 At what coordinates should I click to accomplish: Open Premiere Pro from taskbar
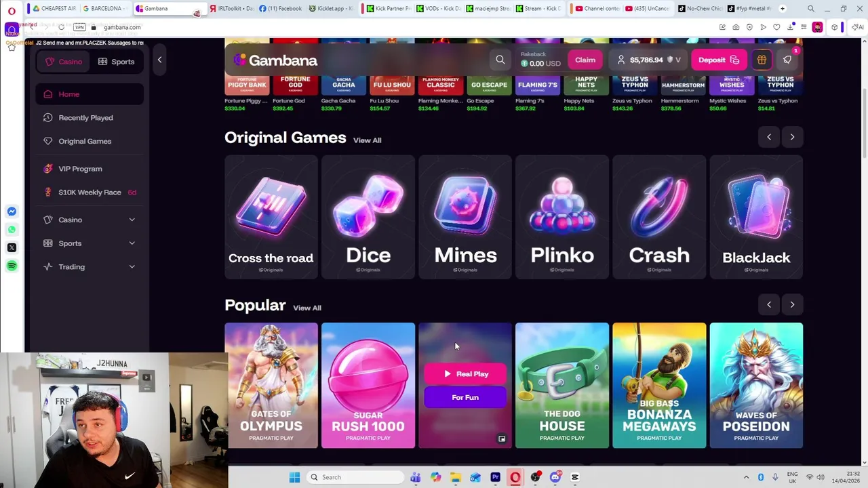(x=495, y=477)
